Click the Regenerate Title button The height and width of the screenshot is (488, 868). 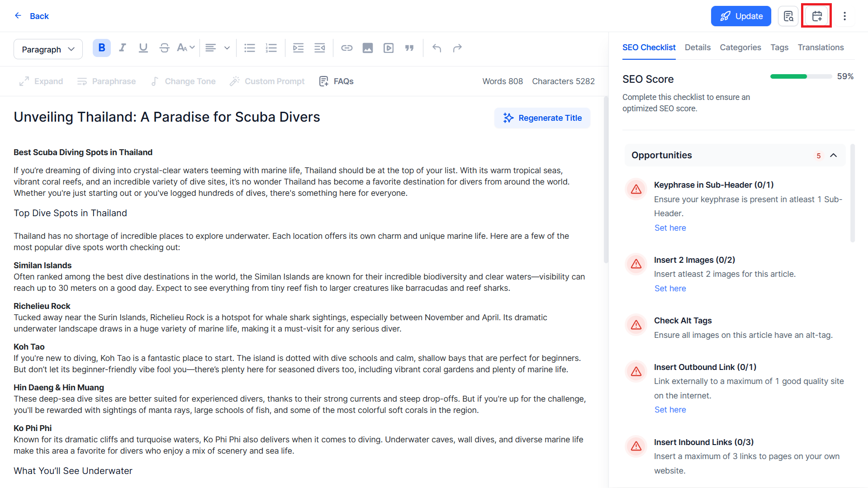click(x=542, y=118)
